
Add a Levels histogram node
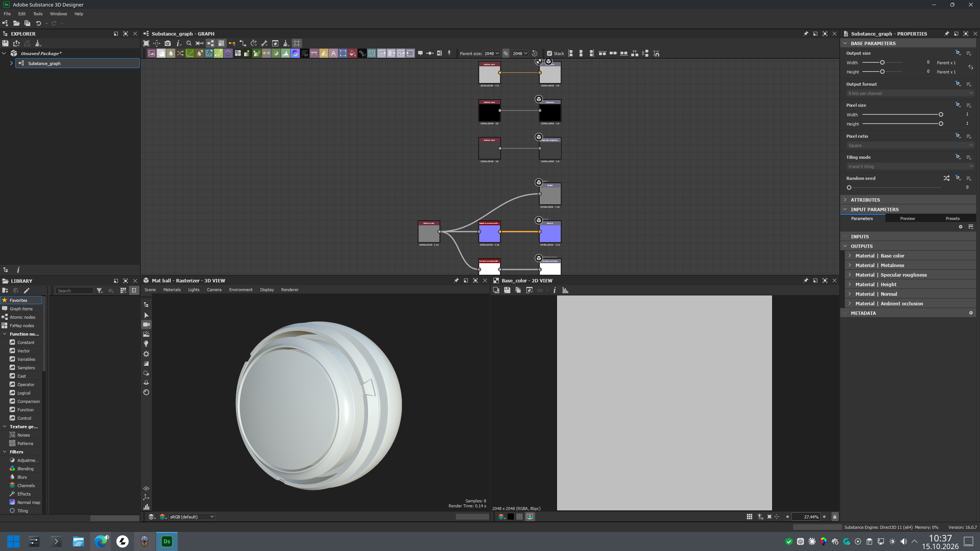[286, 53]
